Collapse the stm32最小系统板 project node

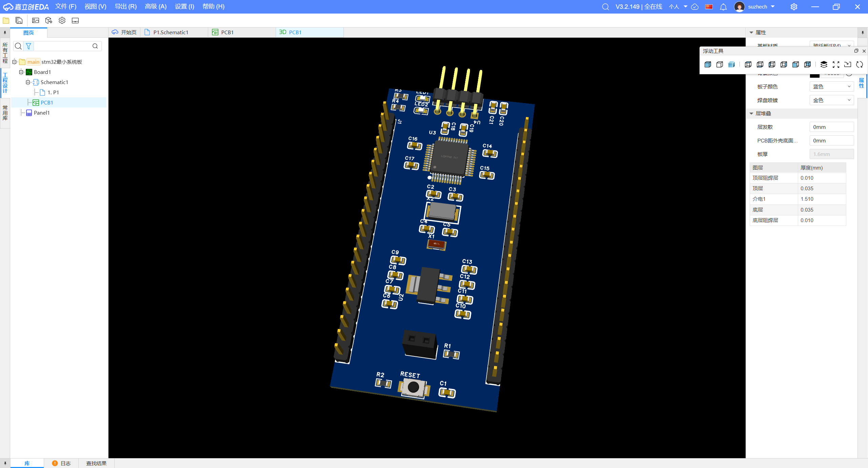(x=14, y=62)
